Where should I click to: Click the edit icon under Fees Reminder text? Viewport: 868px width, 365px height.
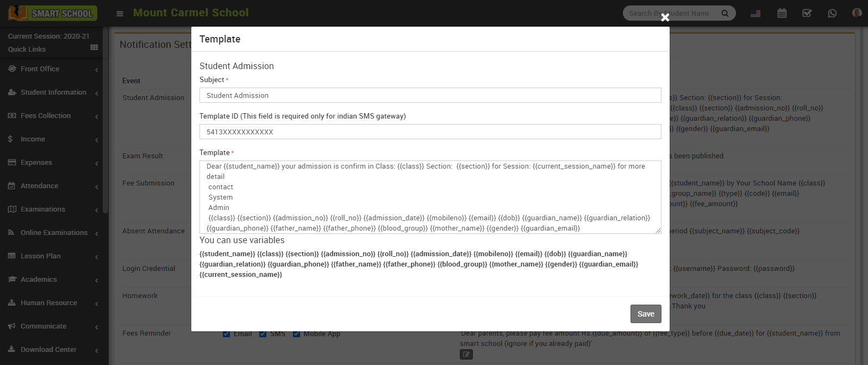point(466,354)
